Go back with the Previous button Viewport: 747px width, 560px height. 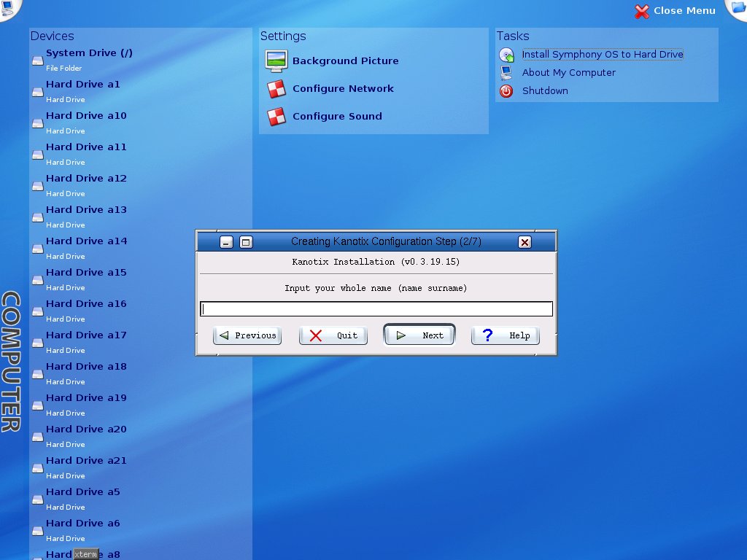pos(247,335)
